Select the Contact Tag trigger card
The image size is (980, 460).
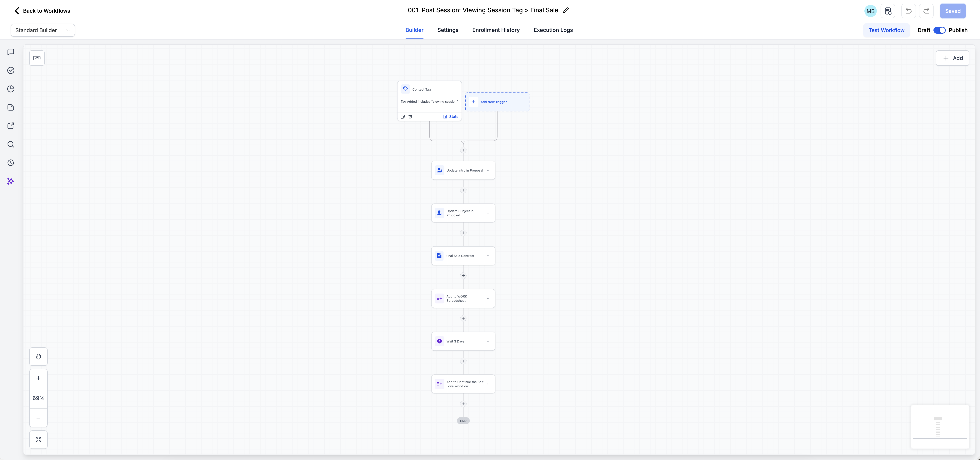pos(429,101)
